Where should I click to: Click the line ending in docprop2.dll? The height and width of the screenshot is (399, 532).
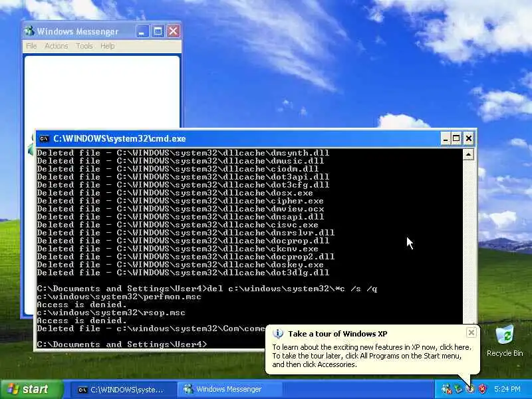click(186, 257)
